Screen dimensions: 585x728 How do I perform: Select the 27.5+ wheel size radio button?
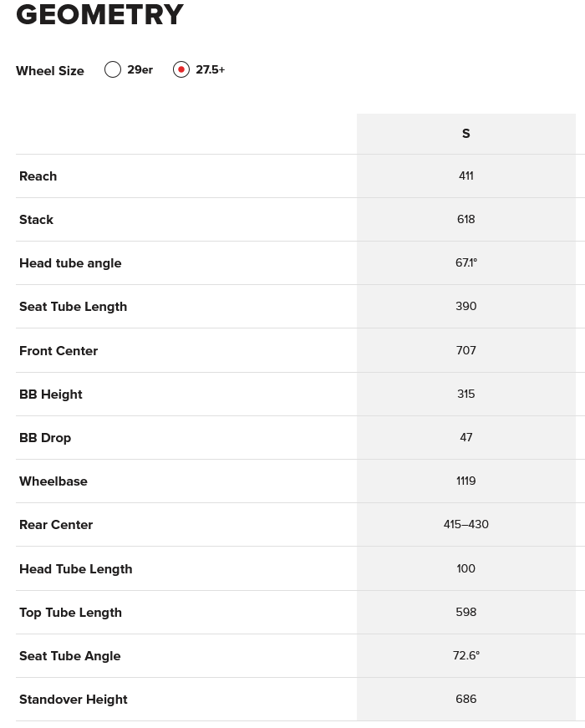click(181, 69)
